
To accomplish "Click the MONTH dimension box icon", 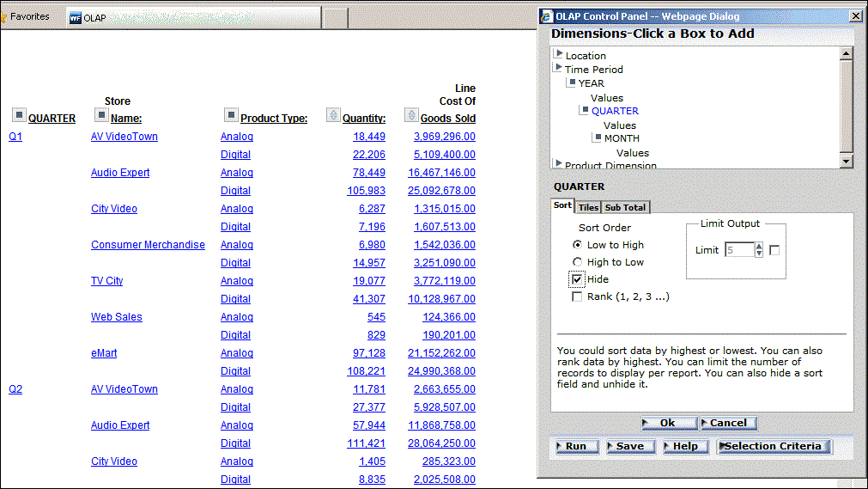I will pyautogui.click(x=598, y=137).
